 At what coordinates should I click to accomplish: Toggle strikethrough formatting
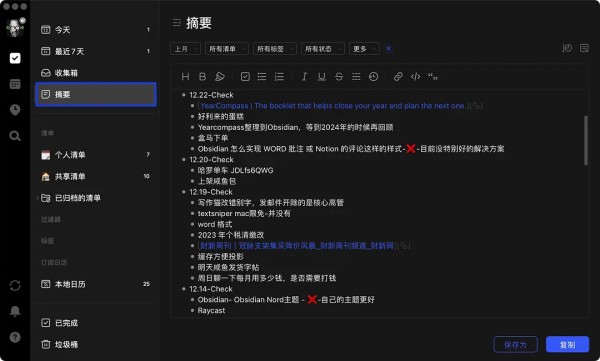point(339,77)
